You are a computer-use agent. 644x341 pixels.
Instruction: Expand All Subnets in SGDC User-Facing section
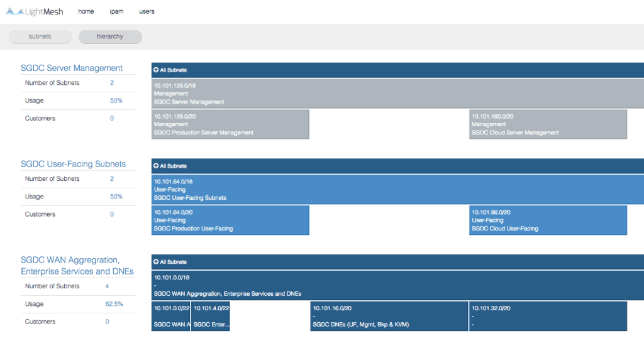[x=170, y=166]
